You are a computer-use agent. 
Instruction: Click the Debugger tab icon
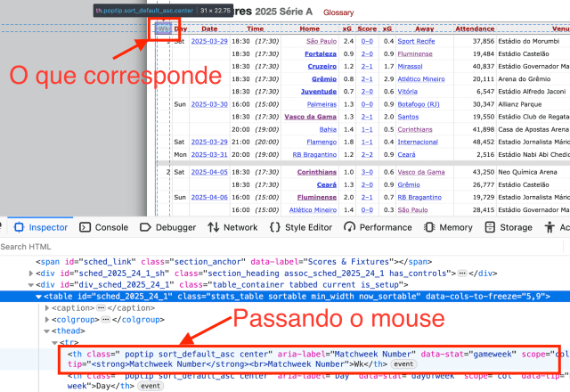(x=145, y=227)
